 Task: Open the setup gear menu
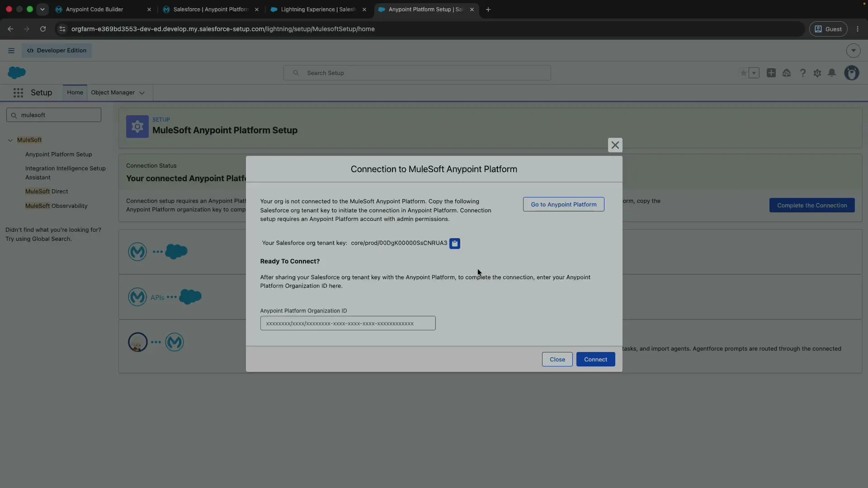(x=817, y=73)
